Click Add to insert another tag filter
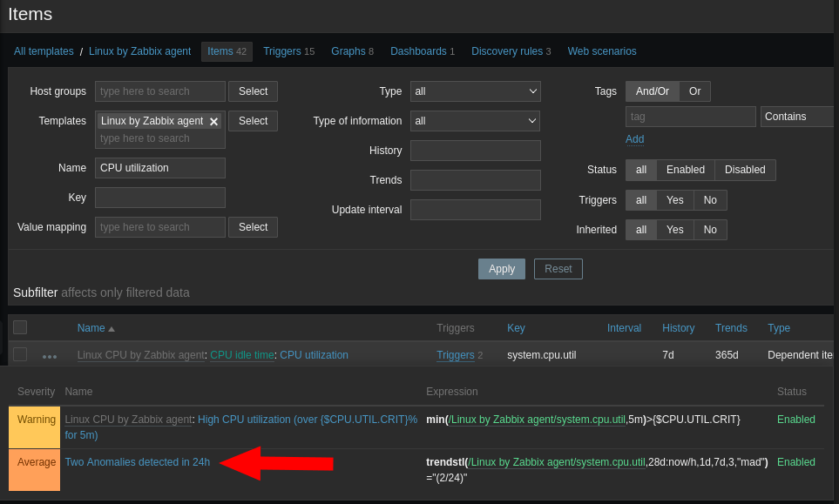The height and width of the screenshot is (504, 839). pyautogui.click(x=634, y=139)
